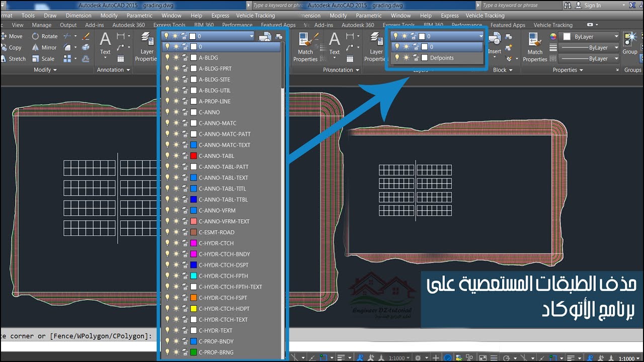Click the Fillet tool icon
Screen dimensions: 644x362
coord(67,47)
